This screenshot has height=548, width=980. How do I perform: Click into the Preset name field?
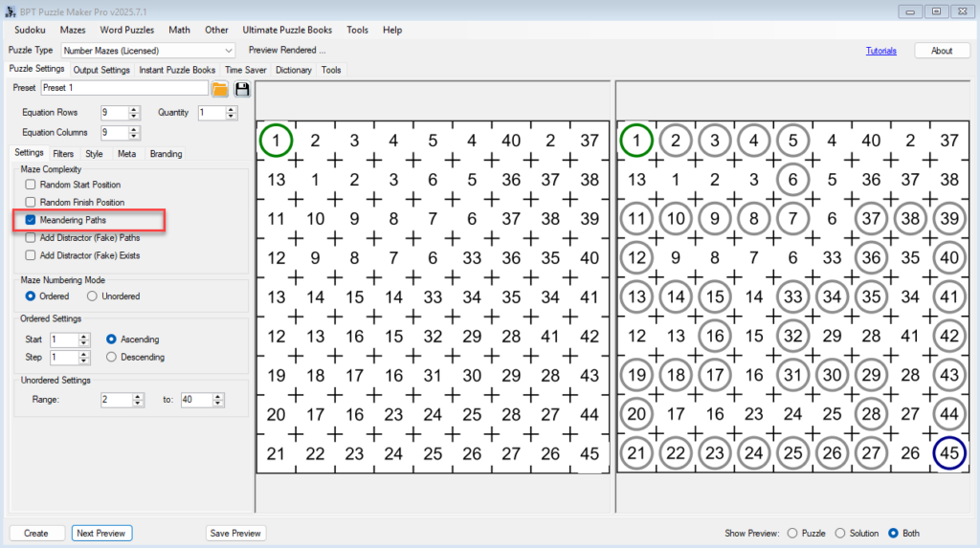pyautogui.click(x=122, y=88)
